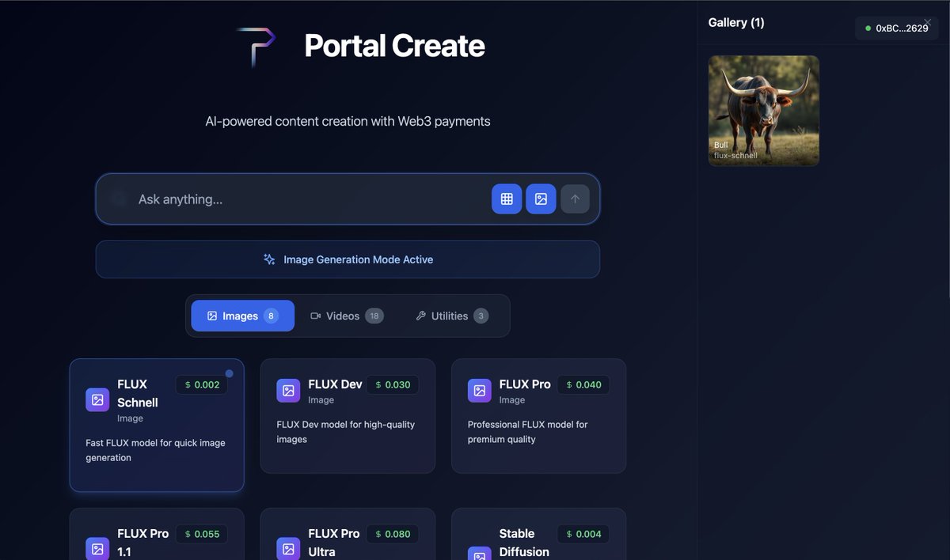Select the FLUX Schnell model card
This screenshot has height=560, width=950.
pos(157,426)
